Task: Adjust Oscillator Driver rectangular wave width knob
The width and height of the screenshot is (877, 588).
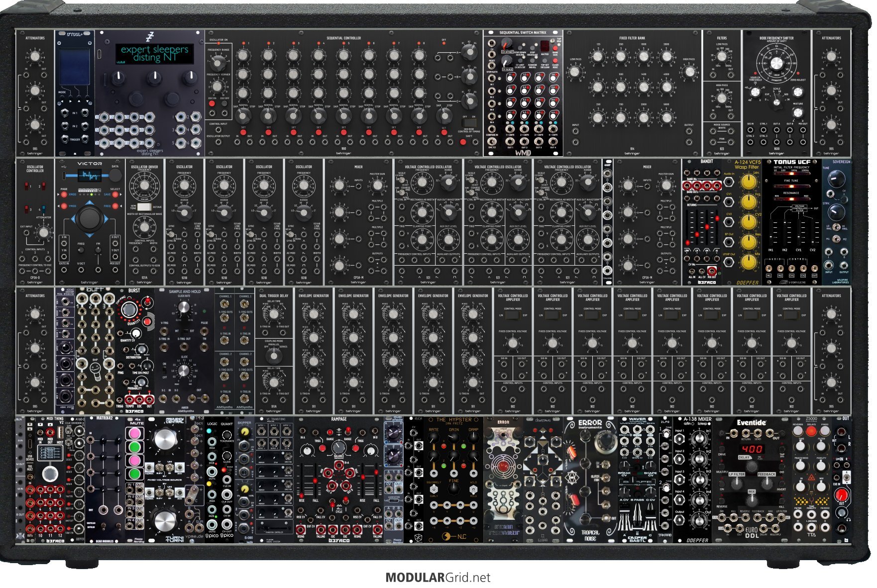Action: [x=144, y=228]
